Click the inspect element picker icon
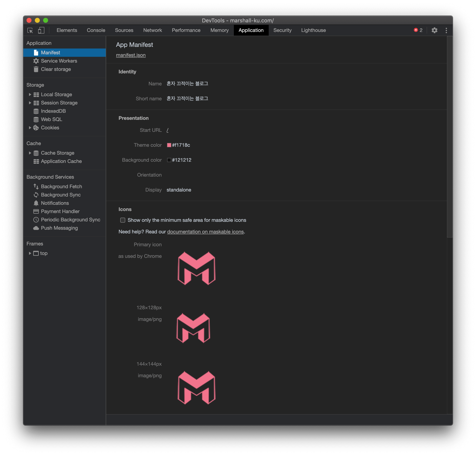Viewport: 476px width, 456px height. click(x=30, y=30)
